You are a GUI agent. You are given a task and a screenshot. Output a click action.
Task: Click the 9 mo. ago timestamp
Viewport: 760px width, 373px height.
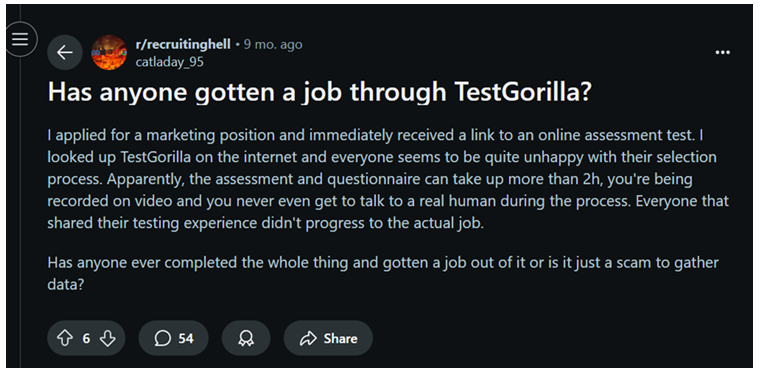pos(273,45)
